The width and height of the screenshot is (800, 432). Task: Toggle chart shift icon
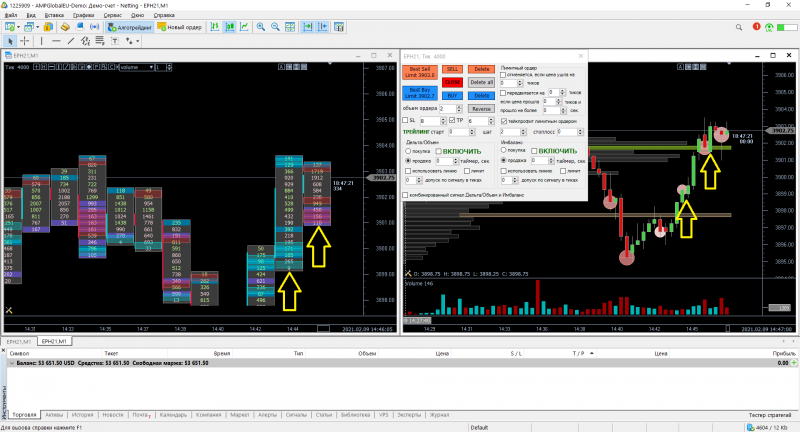[x=322, y=27]
